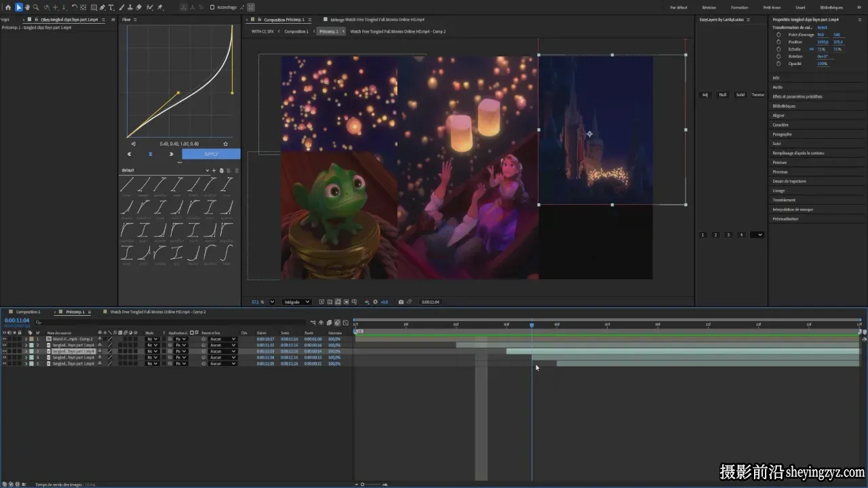868x488 pixels.
Task: Click the Flow next arrow button
Action: (x=172, y=154)
